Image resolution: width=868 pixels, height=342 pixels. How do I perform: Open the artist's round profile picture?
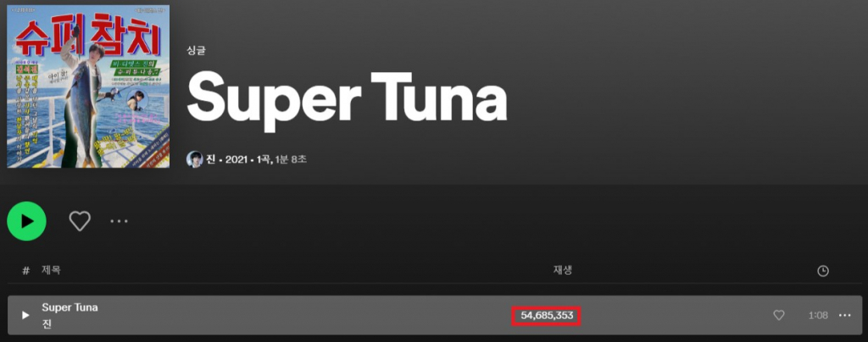pyautogui.click(x=194, y=159)
